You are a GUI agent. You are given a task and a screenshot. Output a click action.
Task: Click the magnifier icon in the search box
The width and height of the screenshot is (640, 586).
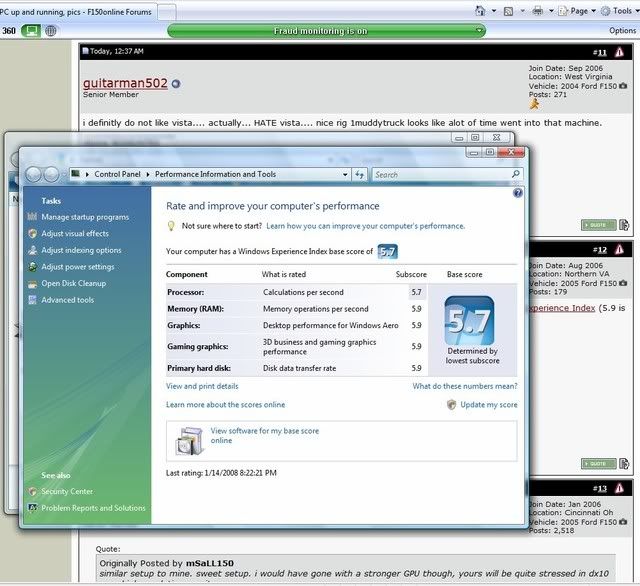514,175
